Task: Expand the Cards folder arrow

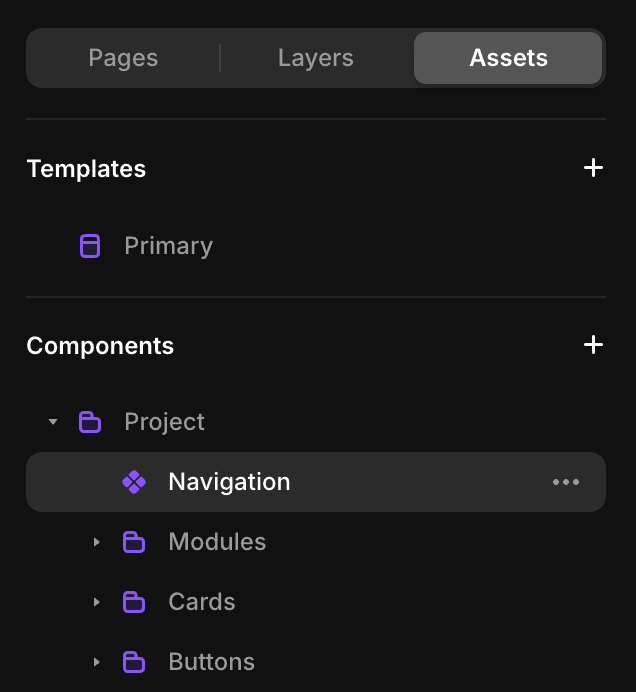Action: (97, 602)
